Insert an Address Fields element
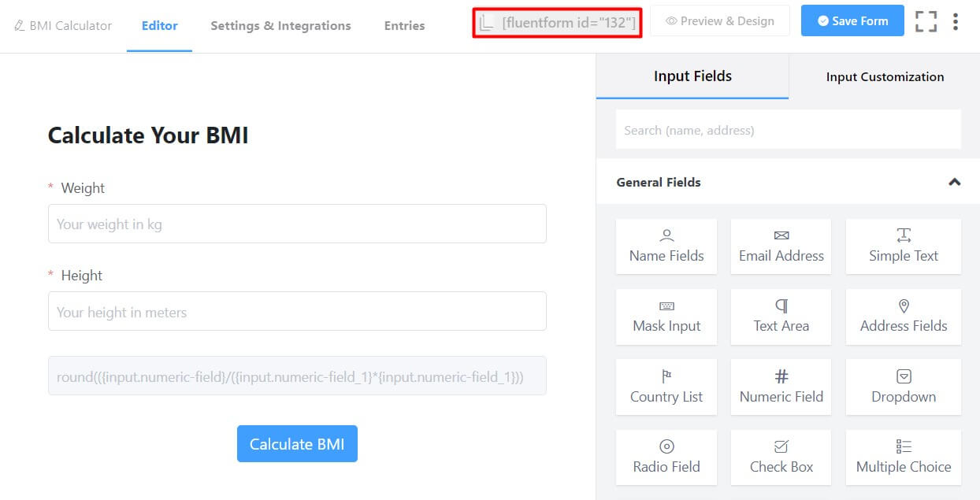The width and height of the screenshot is (980, 500). point(903,317)
